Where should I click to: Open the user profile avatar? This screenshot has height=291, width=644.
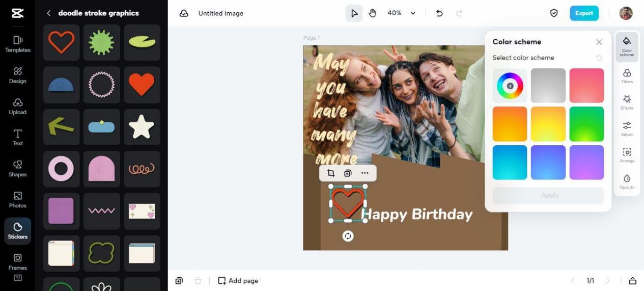[x=626, y=13]
